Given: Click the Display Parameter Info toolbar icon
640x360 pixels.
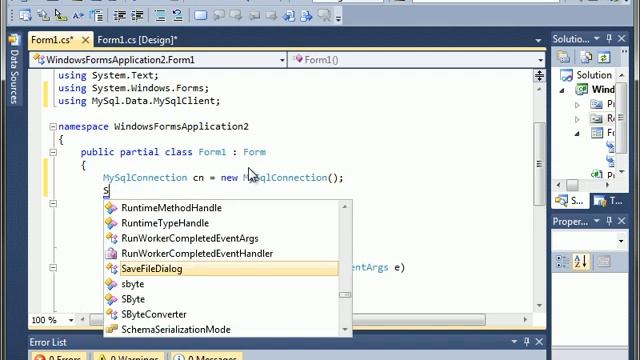Looking at the screenshot, I should [x=43, y=16].
